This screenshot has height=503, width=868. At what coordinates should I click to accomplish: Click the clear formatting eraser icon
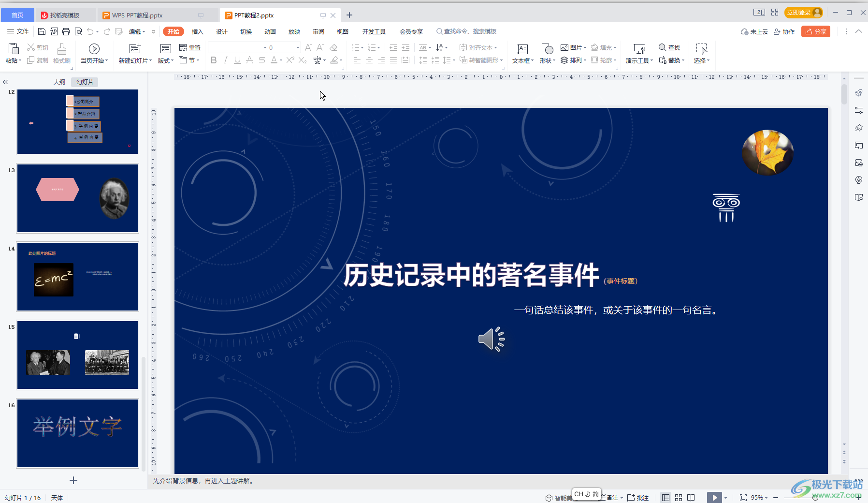[x=333, y=47]
